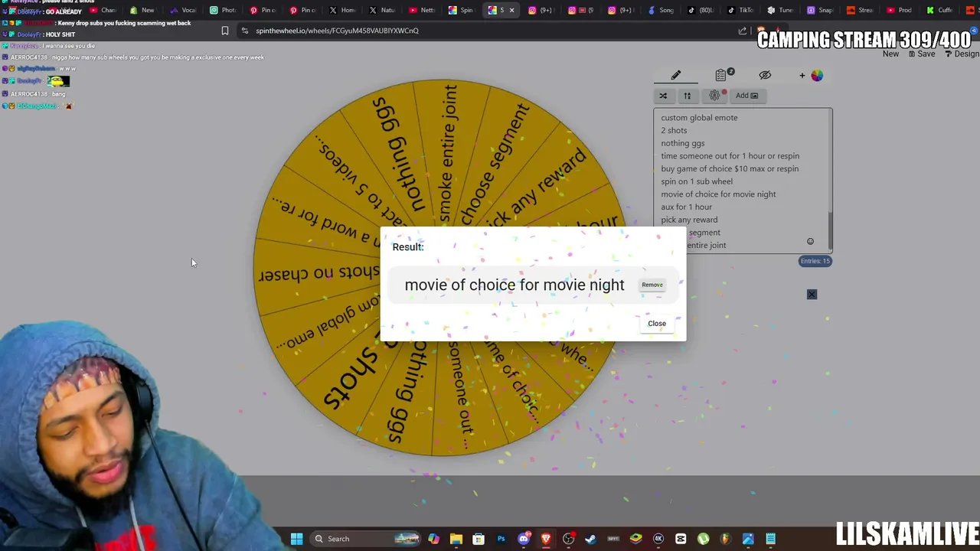Image resolution: width=980 pixels, height=551 pixels.
Task: Select entry 'aux for 1 hour'
Action: click(686, 207)
